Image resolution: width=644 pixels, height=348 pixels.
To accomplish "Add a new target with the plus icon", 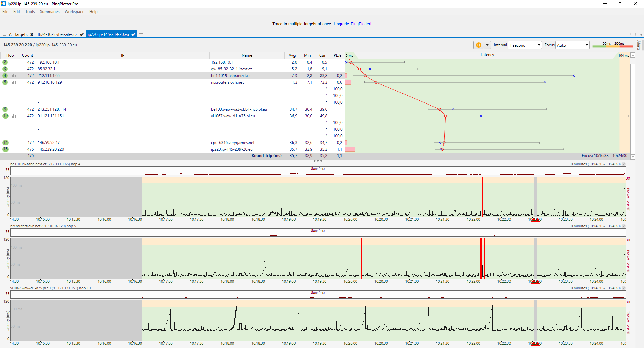I will (x=141, y=34).
